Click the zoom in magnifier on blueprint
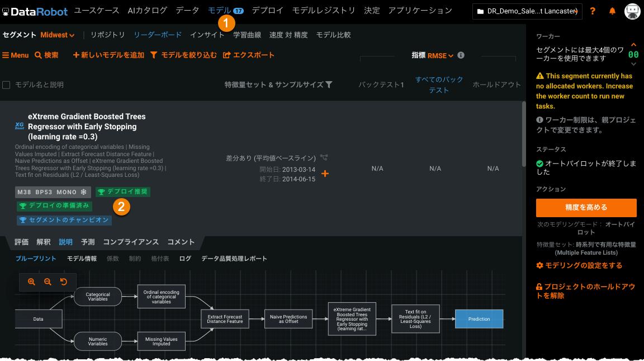This screenshot has width=644, height=361. tap(31, 282)
